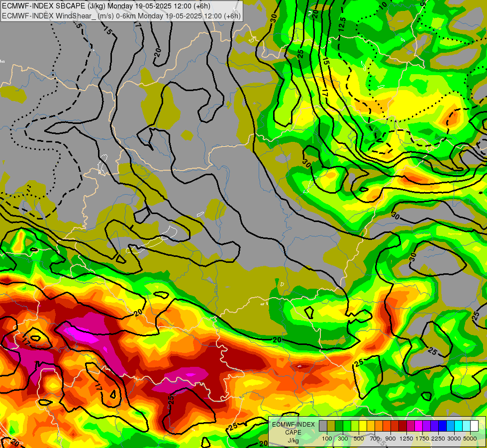Click the legend value label 3000
487x448 pixels.
click(x=454, y=439)
